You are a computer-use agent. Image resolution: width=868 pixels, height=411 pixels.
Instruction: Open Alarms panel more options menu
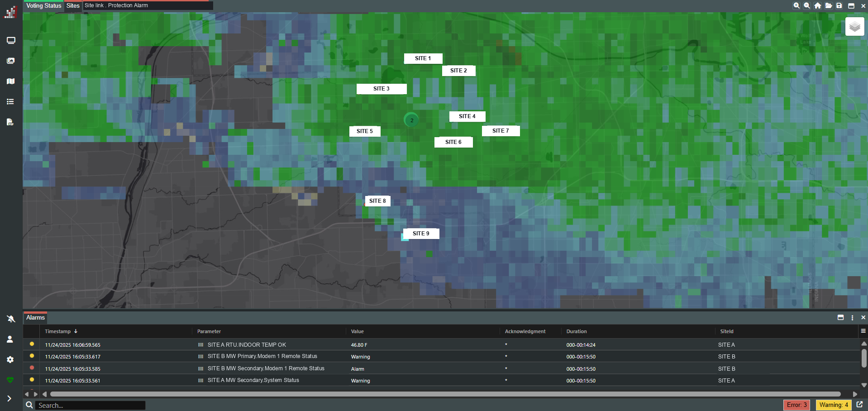pos(852,318)
